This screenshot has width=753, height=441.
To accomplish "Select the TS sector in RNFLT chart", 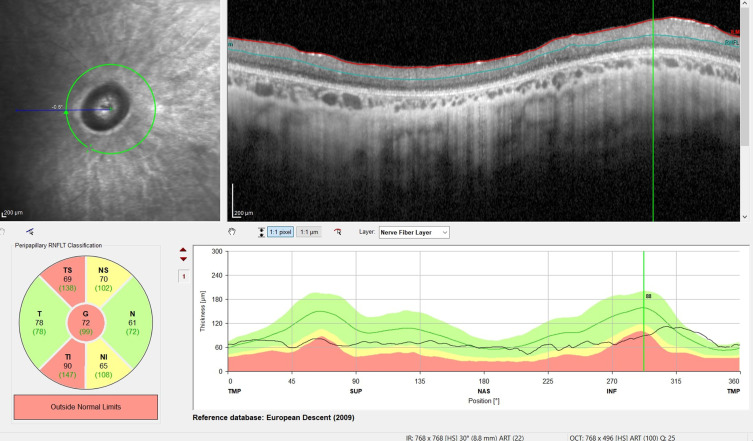I will click(x=68, y=281).
